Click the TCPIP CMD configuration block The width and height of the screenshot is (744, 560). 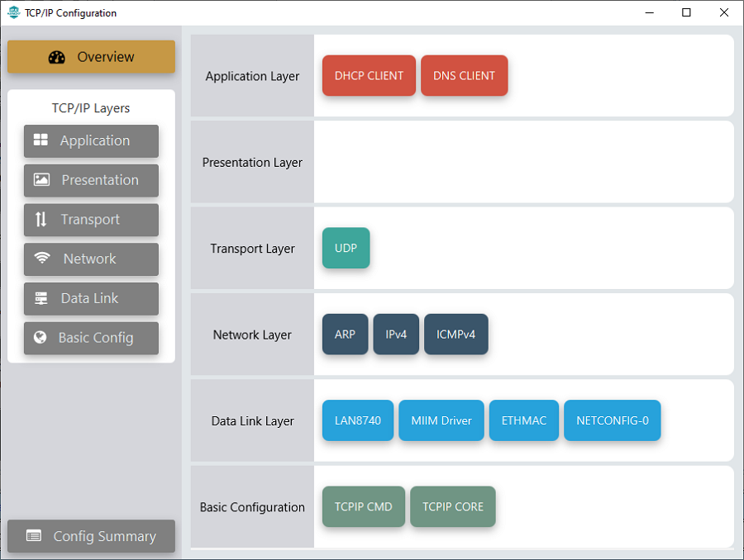pos(363,507)
